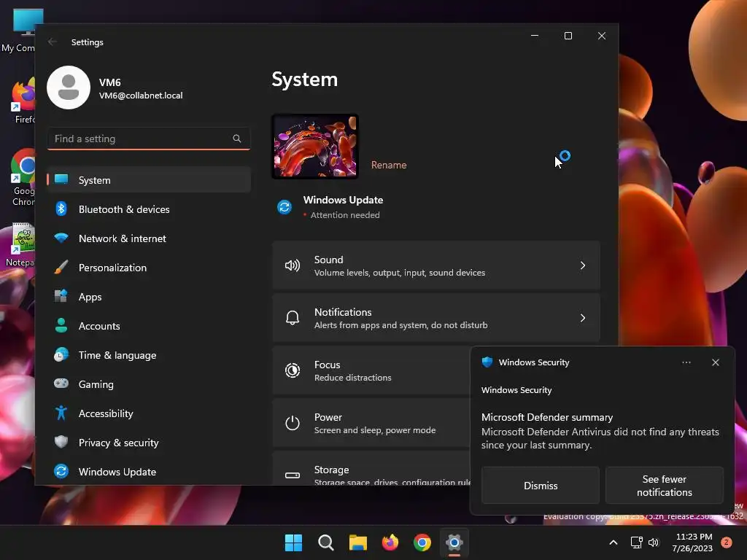Click See fewer notifications button

coord(664,485)
